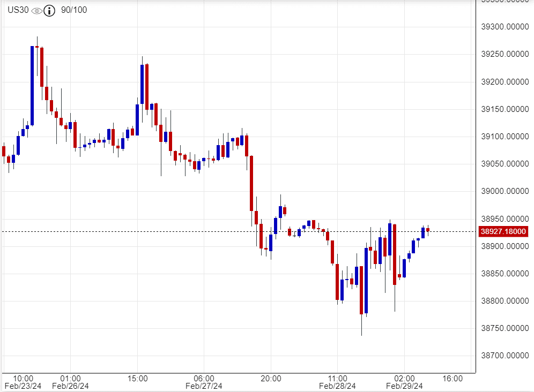Image resolution: width=534 pixels, height=392 pixels.
Task: Select the 15:00 time axis label
Action: (137, 378)
